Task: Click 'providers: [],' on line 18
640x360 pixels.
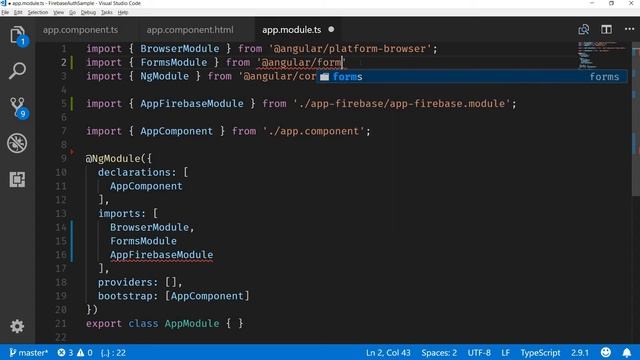Action: 140,282
